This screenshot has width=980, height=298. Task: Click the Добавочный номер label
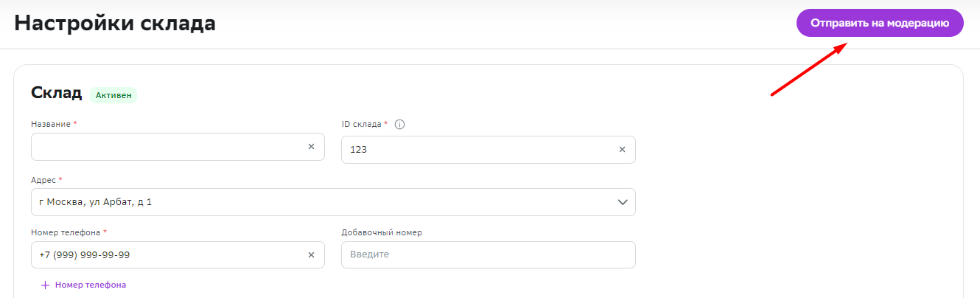click(382, 232)
